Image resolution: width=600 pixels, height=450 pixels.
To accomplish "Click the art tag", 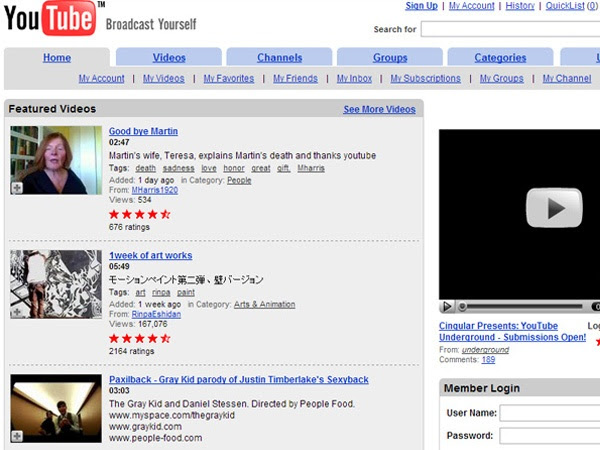I will 140,292.
